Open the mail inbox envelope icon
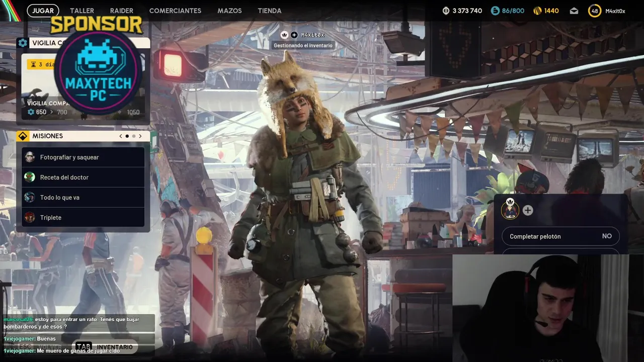Screen dimensions: 644x362 pos(574,11)
